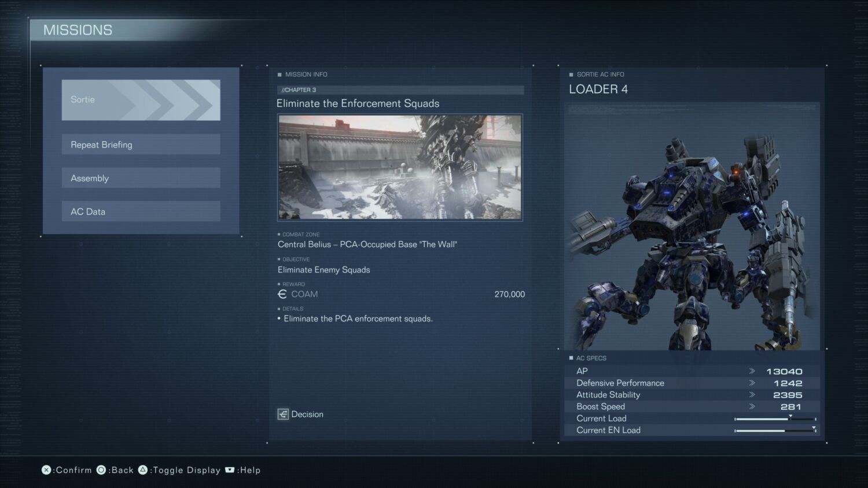Screen dimensions: 868x488
Task: Click the Decision log icon
Action: tap(283, 415)
